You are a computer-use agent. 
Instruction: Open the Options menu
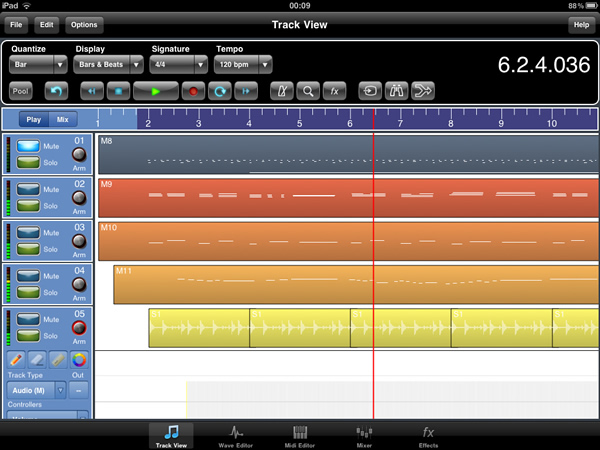point(84,25)
